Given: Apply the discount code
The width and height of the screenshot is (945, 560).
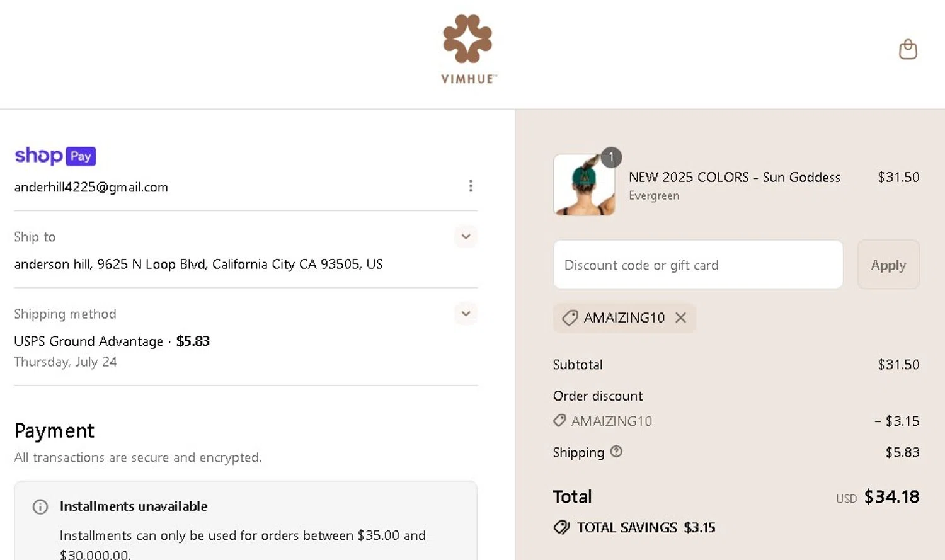Looking at the screenshot, I should tap(888, 265).
